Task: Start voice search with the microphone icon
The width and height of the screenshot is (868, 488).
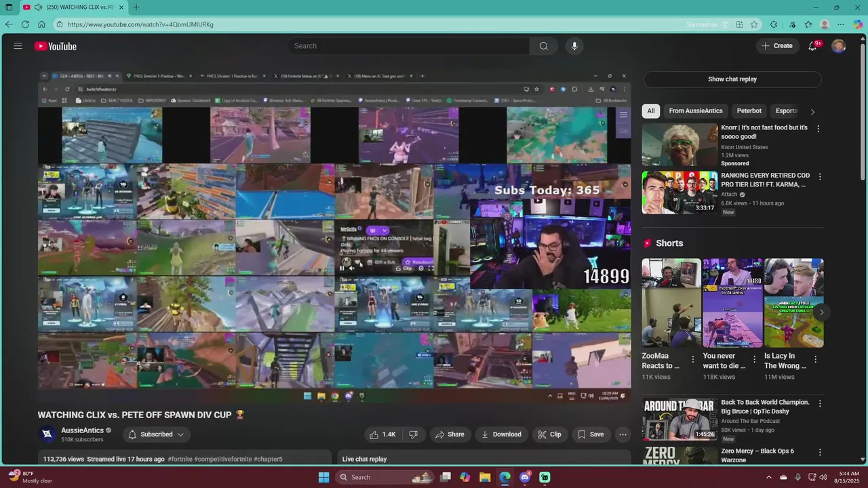Action: [574, 46]
